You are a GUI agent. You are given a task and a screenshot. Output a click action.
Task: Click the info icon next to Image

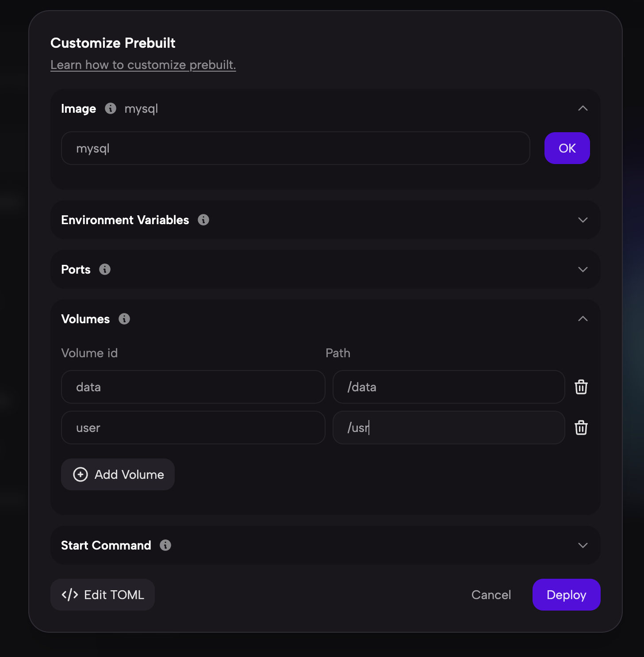[111, 108]
